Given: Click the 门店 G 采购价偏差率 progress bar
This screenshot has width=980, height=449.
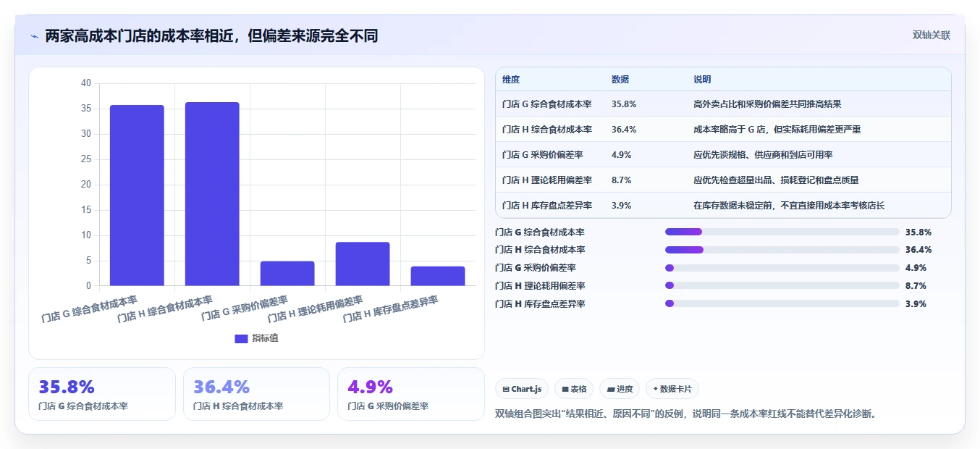Looking at the screenshot, I should pyautogui.click(x=782, y=268).
